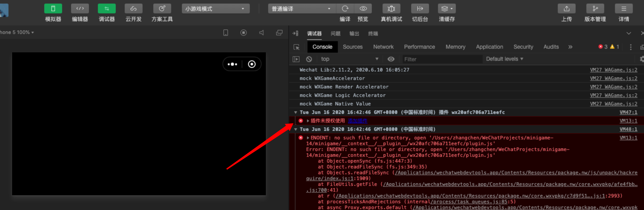Select the Sources tab
The image size is (644, 210).
point(352,47)
